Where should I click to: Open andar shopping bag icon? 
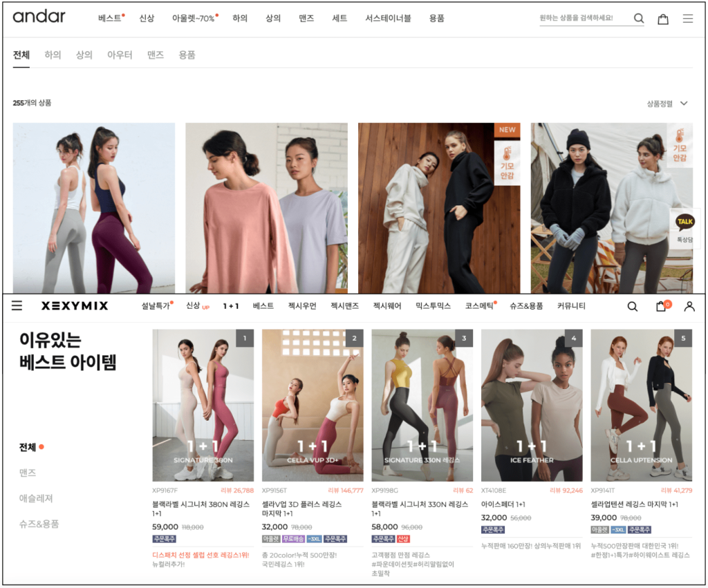pyautogui.click(x=663, y=19)
